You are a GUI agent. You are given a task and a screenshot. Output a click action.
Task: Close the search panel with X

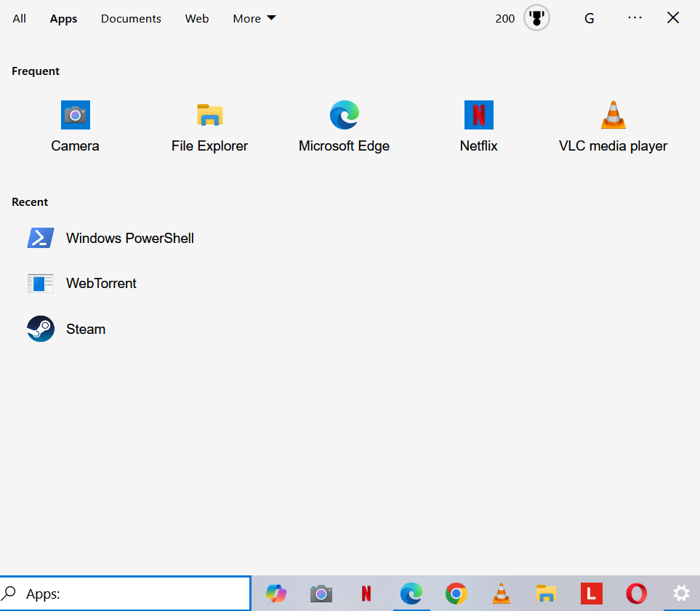pyautogui.click(x=673, y=18)
